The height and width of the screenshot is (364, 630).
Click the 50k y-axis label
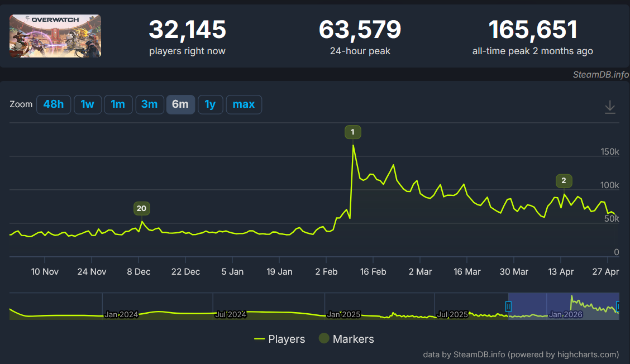click(612, 218)
